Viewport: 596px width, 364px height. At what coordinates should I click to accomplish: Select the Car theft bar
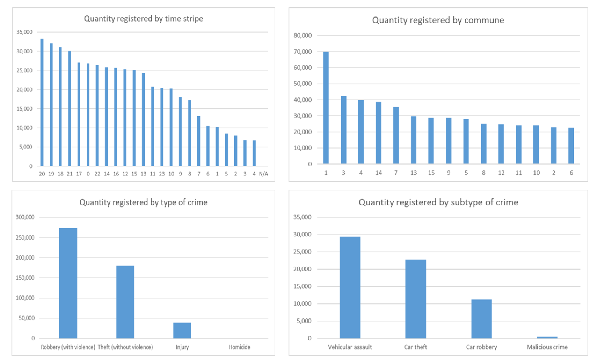coord(416,299)
